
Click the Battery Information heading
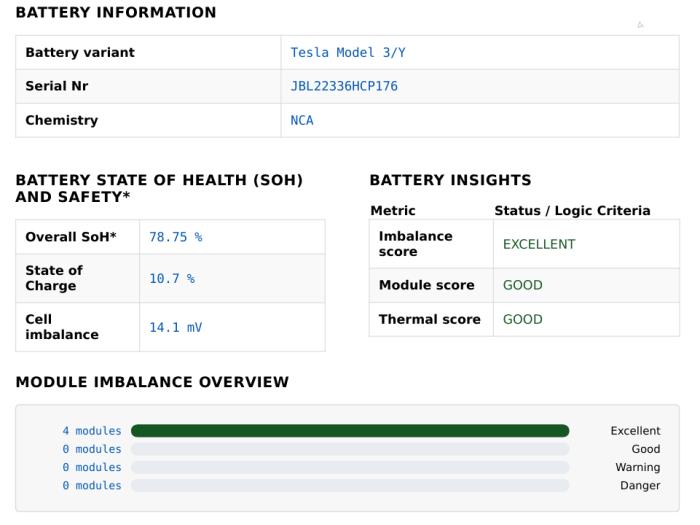116,12
